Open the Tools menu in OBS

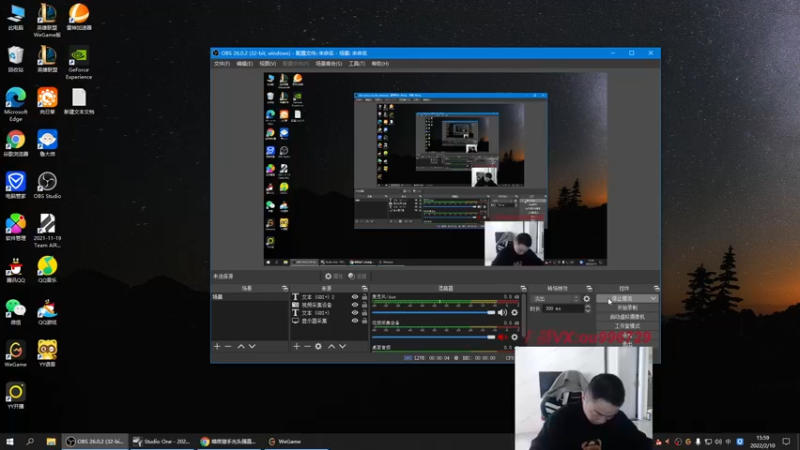(357, 64)
